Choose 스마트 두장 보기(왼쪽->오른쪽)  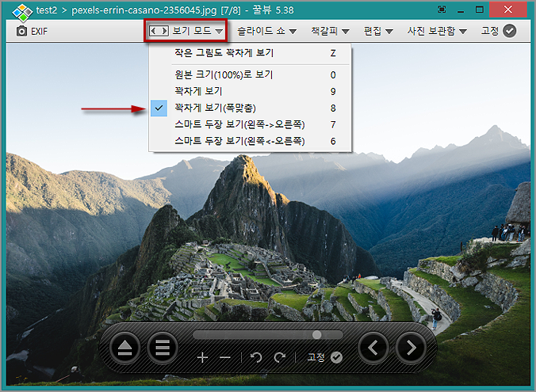(251, 124)
